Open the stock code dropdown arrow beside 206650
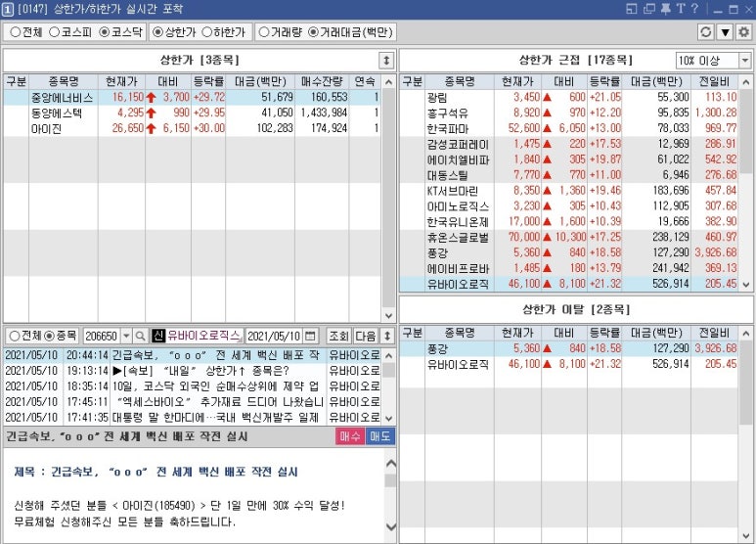Image resolution: width=756 pixels, height=544 pixels. point(126,336)
